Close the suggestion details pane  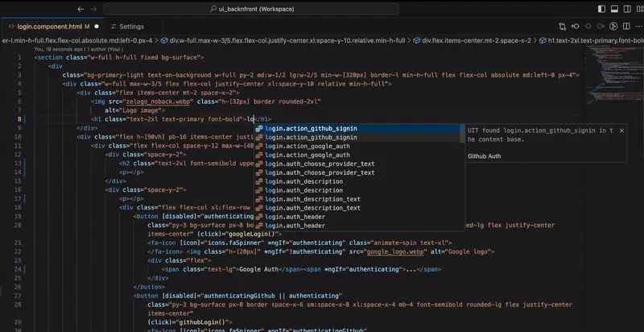click(621, 131)
